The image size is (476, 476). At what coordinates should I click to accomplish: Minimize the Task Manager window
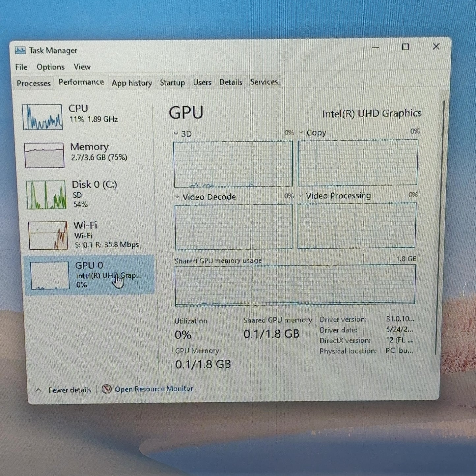click(376, 47)
